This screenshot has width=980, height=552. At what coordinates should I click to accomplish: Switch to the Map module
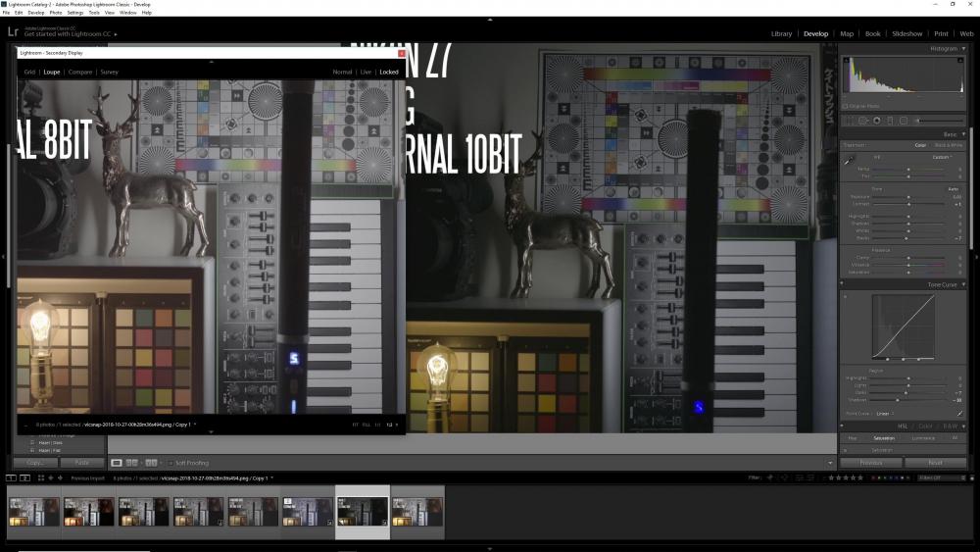click(x=847, y=33)
